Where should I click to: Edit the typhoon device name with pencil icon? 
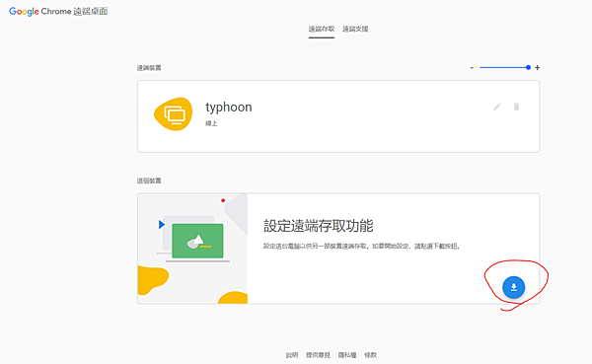pyautogui.click(x=497, y=107)
